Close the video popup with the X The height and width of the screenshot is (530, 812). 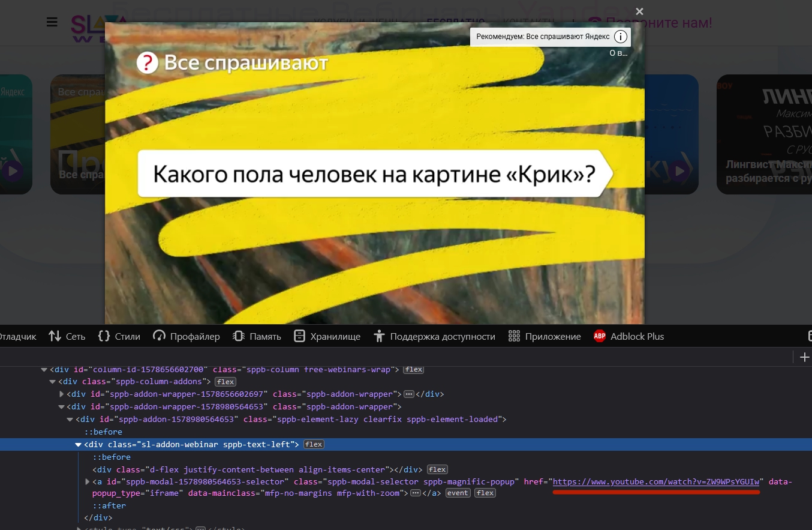[x=639, y=11]
